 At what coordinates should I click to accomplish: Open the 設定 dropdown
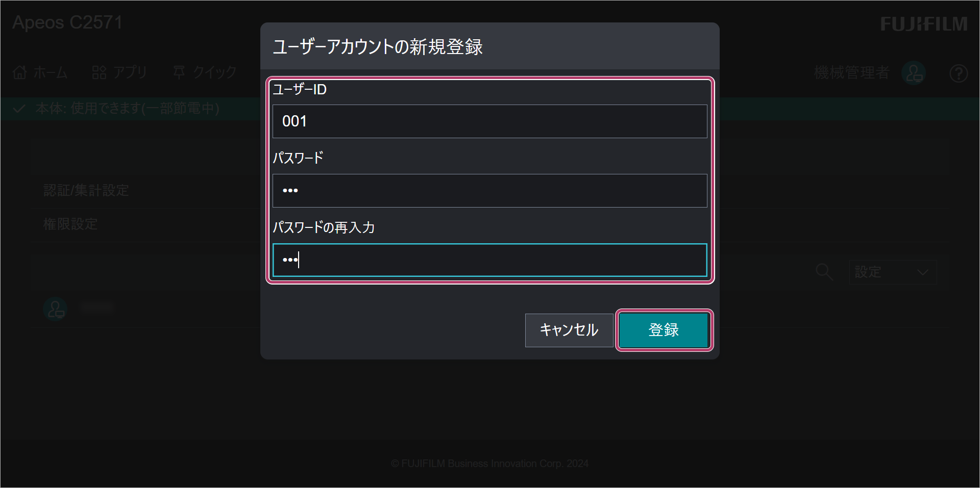click(893, 272)
